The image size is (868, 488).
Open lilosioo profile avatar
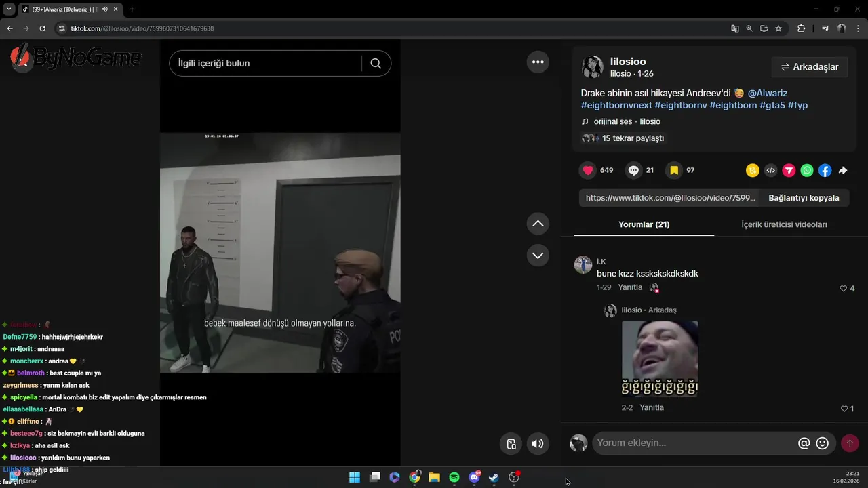(x=593, y=66)
